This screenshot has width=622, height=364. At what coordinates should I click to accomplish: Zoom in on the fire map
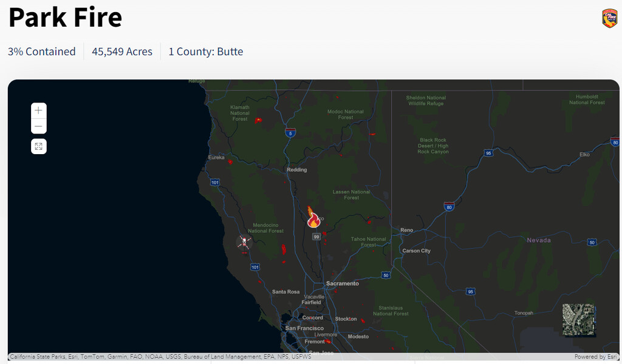coord(38,110)
